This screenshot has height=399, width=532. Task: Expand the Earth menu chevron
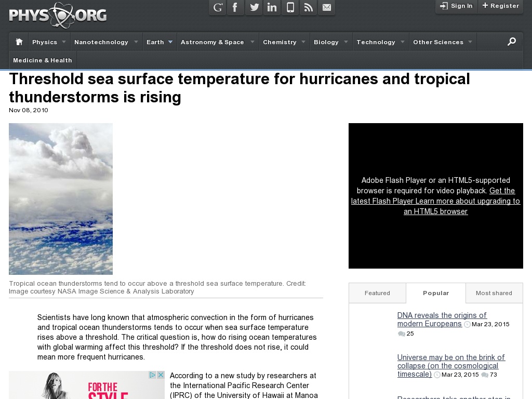[x=170, y=42]
